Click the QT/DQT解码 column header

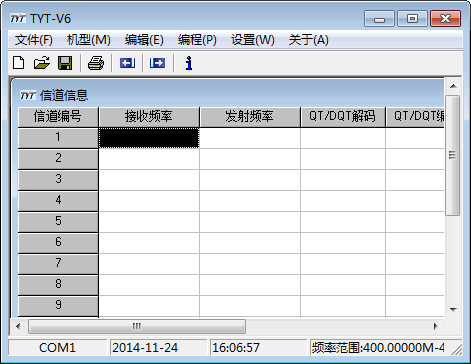[x=343, y=117]
